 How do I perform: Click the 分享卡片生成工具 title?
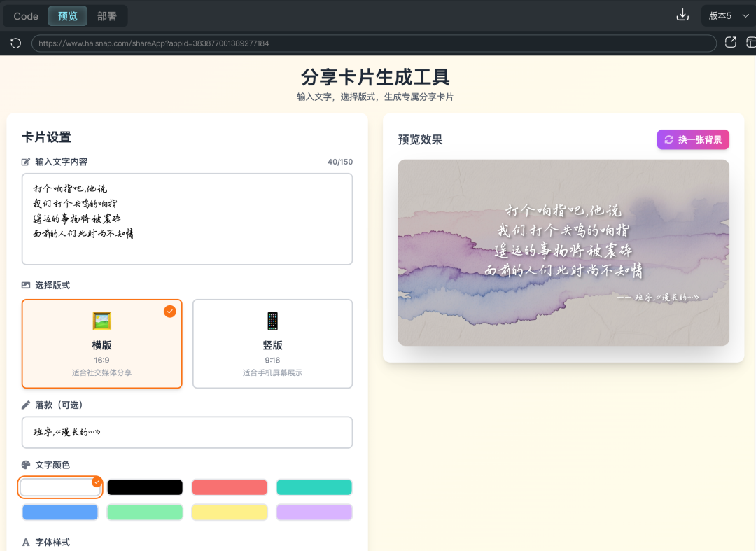click(375, 76)
